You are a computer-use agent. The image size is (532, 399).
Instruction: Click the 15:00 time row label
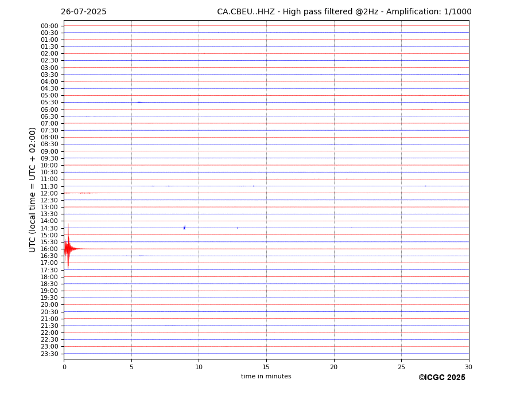[x=49, y=235]
